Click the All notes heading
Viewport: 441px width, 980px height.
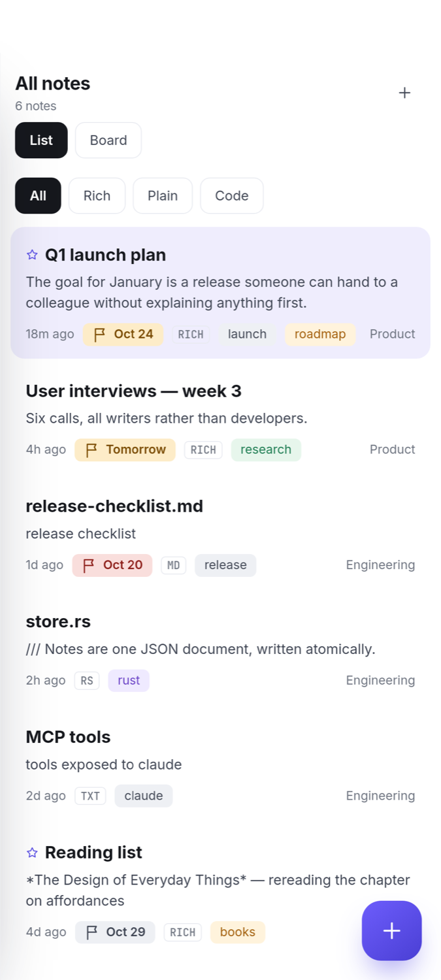[x=52, y=83]
